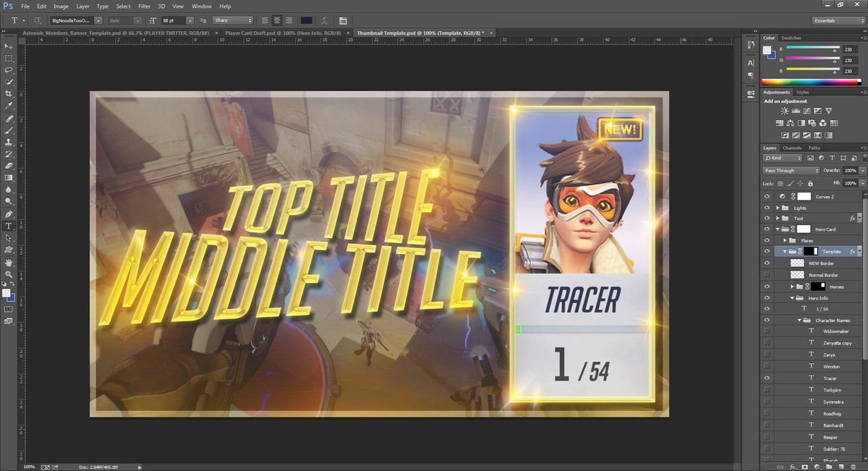Open the BigNoodleTooO font family dropdown
Screen dimensions: 868x471
[x=98, y=20]
